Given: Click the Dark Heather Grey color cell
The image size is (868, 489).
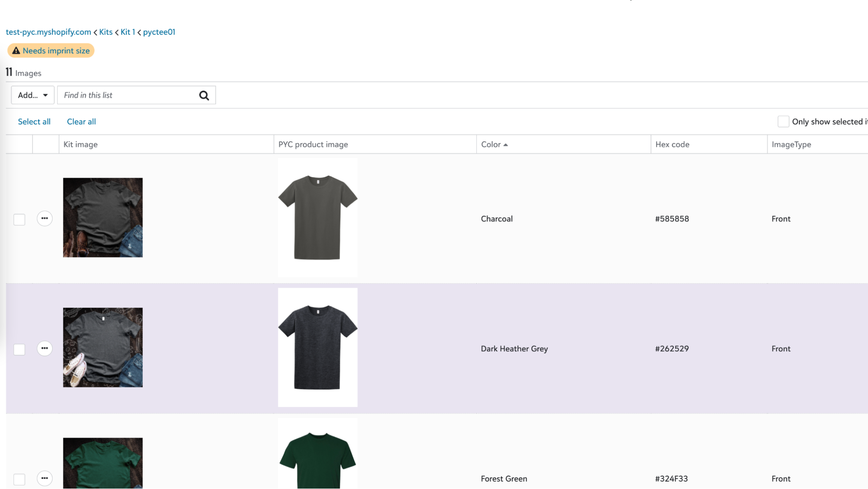Looking at the screenshot, I should [x=514, y=349].
